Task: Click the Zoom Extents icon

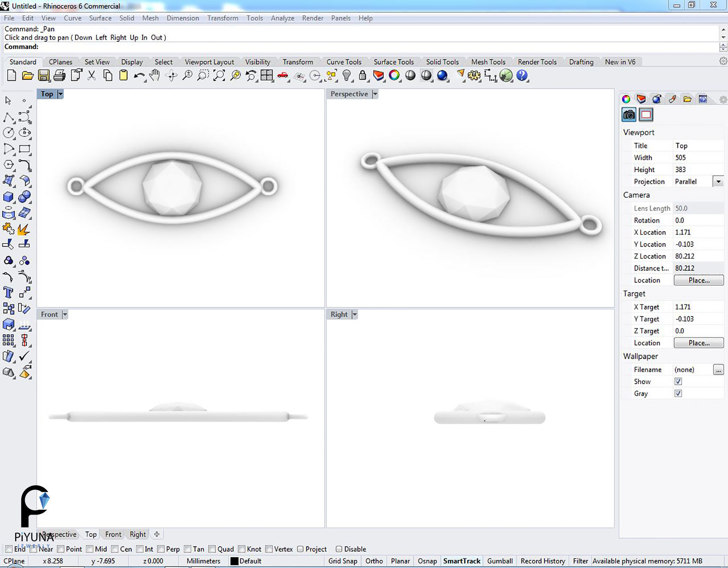Action: point(219,76)
